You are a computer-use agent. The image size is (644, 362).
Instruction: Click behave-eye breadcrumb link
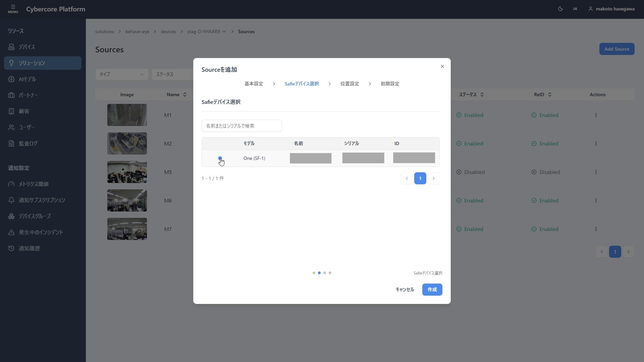tap(137, 32)
